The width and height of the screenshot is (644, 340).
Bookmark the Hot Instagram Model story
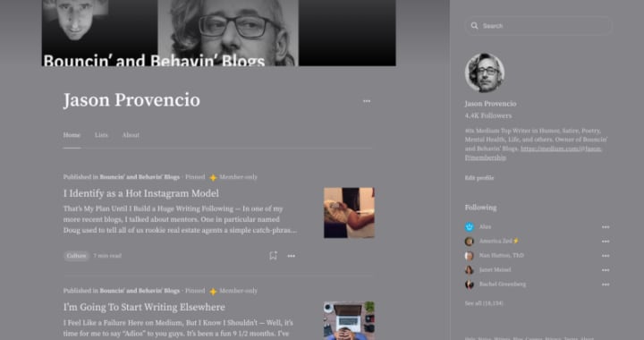tap(273, 255)
